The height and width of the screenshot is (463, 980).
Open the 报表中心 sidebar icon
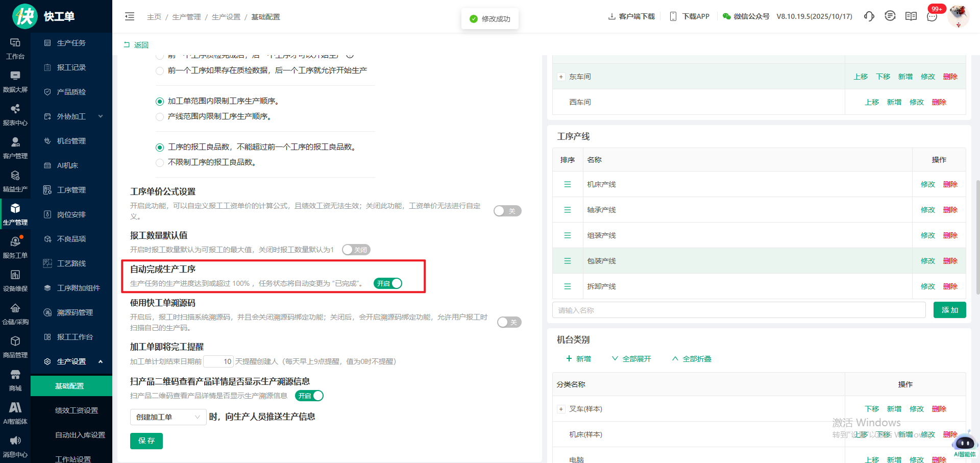point(15,115)
